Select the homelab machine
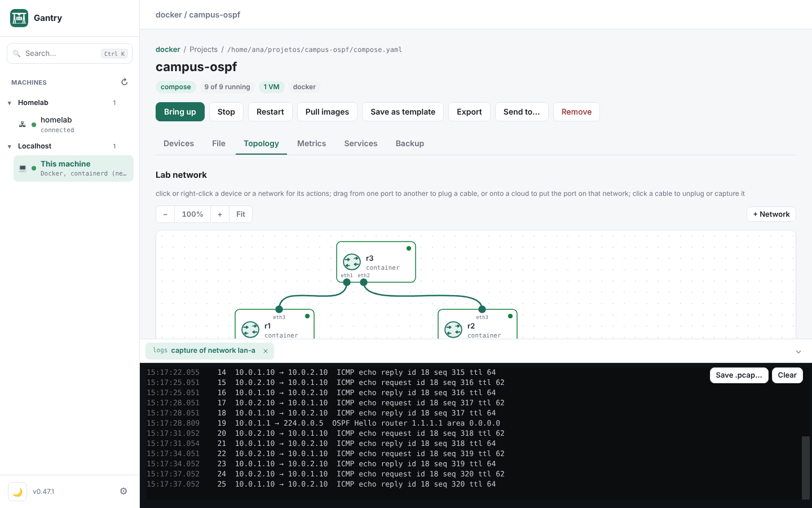Screen dimensions: 812x508 point(73,124)
